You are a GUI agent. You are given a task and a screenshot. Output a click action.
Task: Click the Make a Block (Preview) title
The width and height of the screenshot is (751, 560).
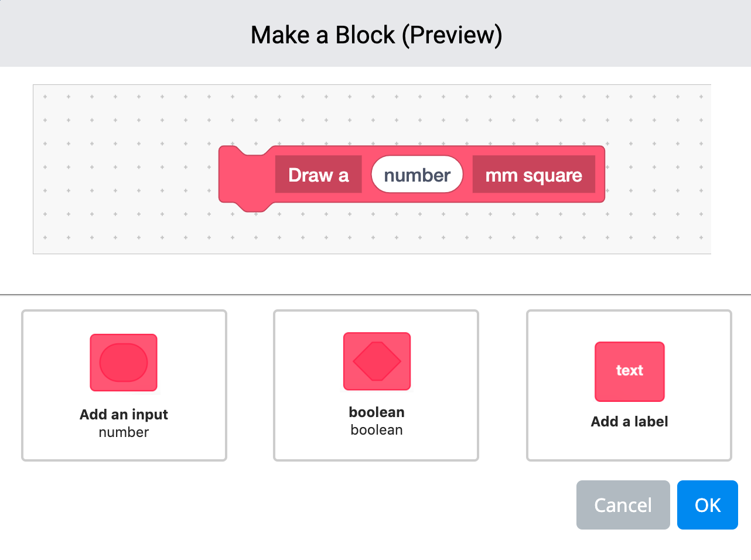point(375,34)
